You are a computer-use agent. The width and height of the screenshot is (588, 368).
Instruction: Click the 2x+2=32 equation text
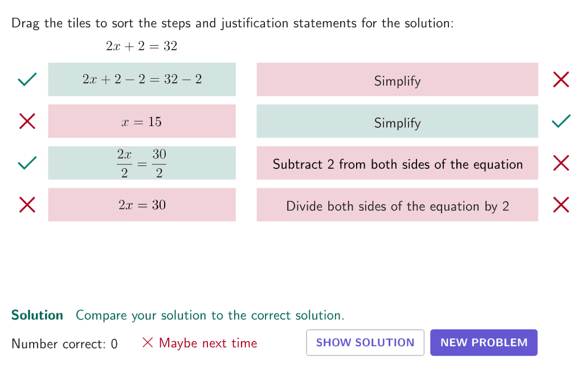point(142,46)
